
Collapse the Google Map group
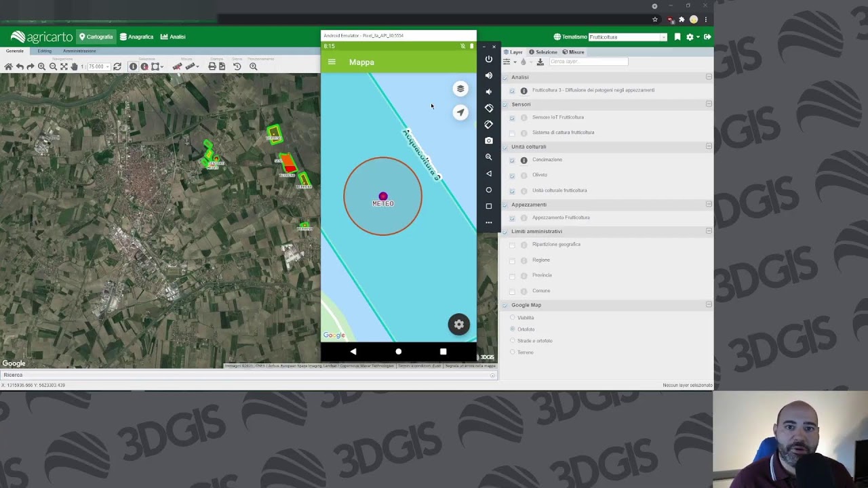pos(709,304)
